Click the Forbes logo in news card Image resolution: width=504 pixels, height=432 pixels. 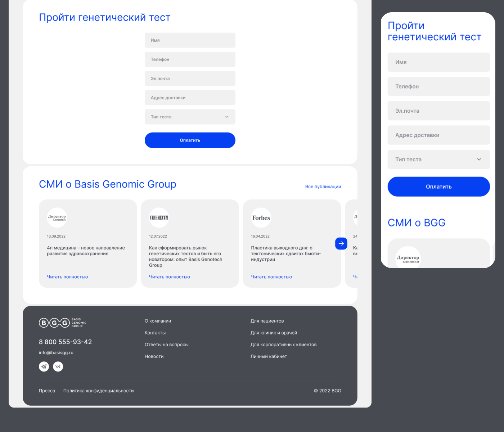point(261,218)
